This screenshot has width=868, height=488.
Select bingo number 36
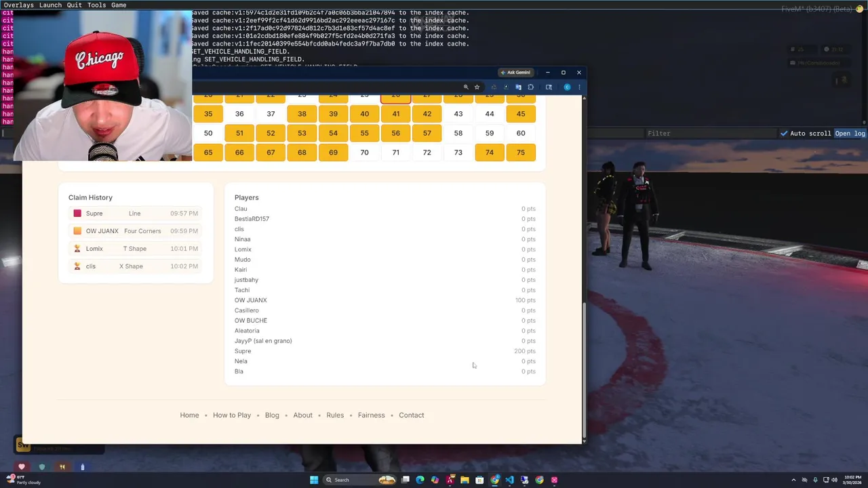(x=239, y=114)
